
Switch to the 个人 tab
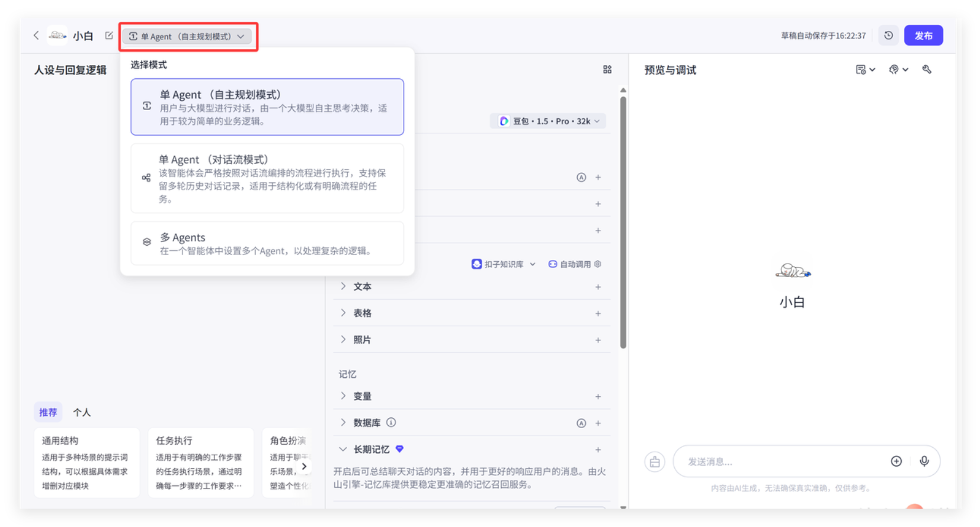click(x=82, y=412)
